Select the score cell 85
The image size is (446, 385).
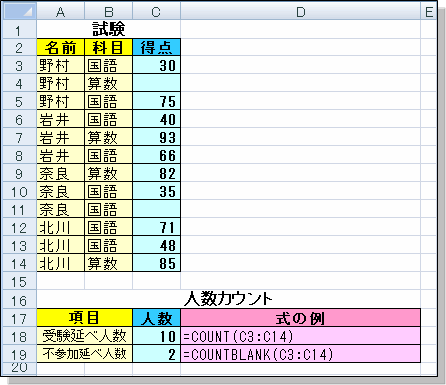click(156, 263)
